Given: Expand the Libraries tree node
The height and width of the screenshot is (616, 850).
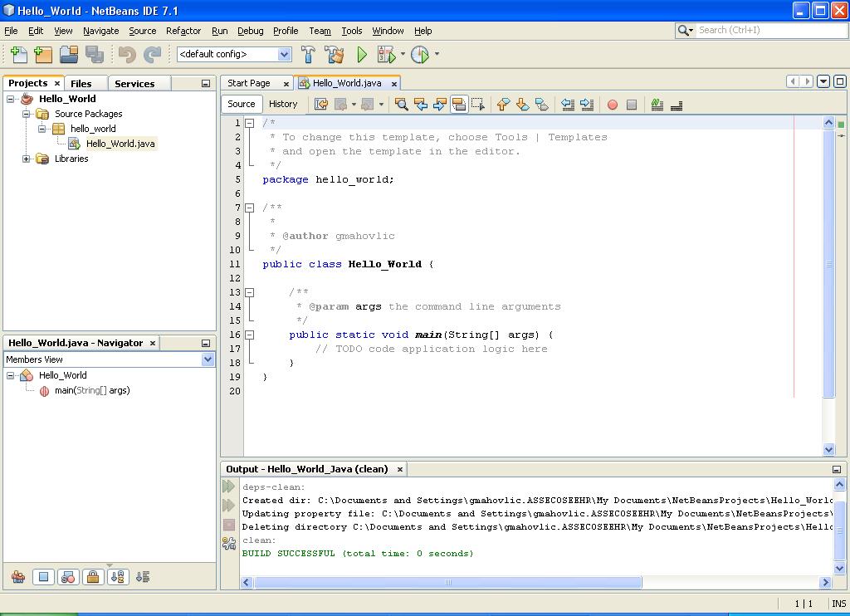Looking at the screenshot, I should [x=27, y=159].
